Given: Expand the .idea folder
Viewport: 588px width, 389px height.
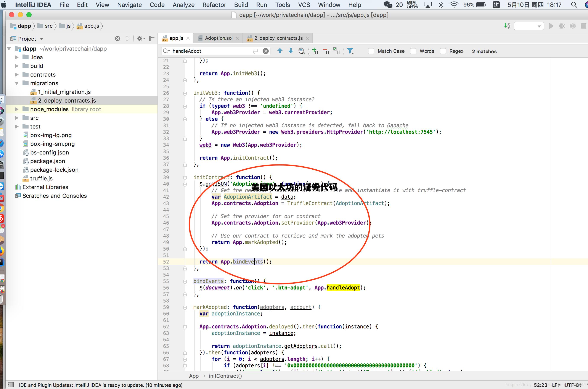Looking at the screenshot, I should (17, 57).
